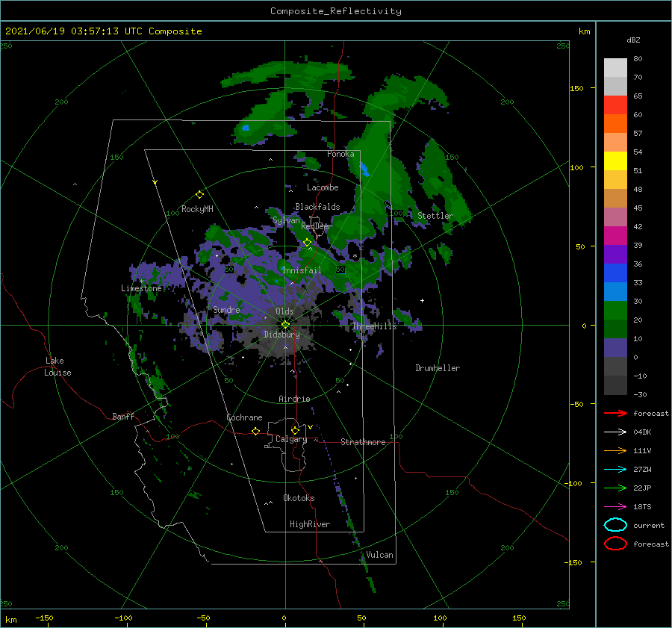Click the Strathmore city label

363,442
